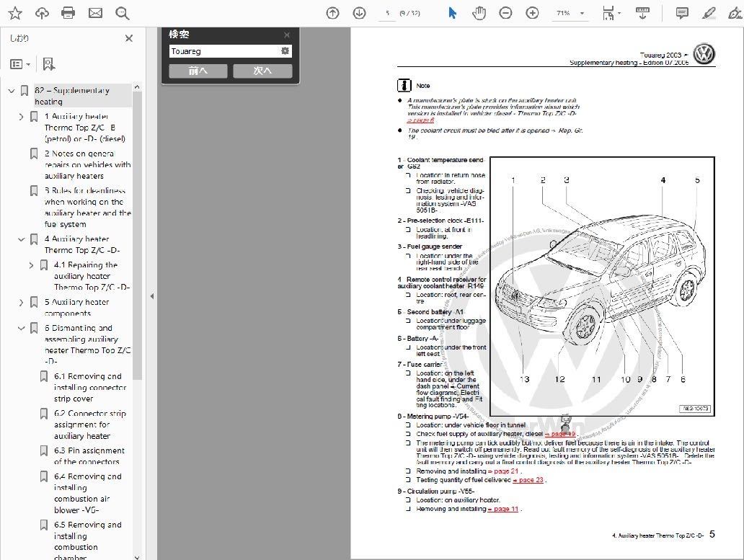
Task: Open the find magnifier tool
Action: [x=123, y=13]
